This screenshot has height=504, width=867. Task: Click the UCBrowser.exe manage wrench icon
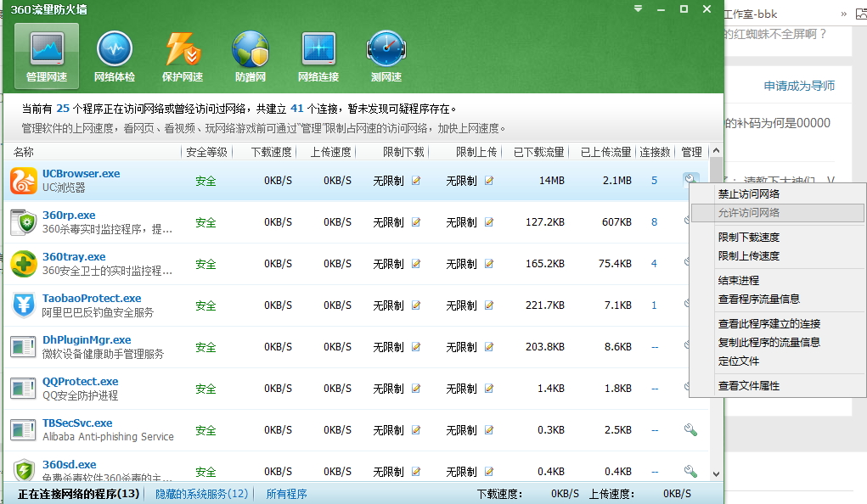(690, 180)
